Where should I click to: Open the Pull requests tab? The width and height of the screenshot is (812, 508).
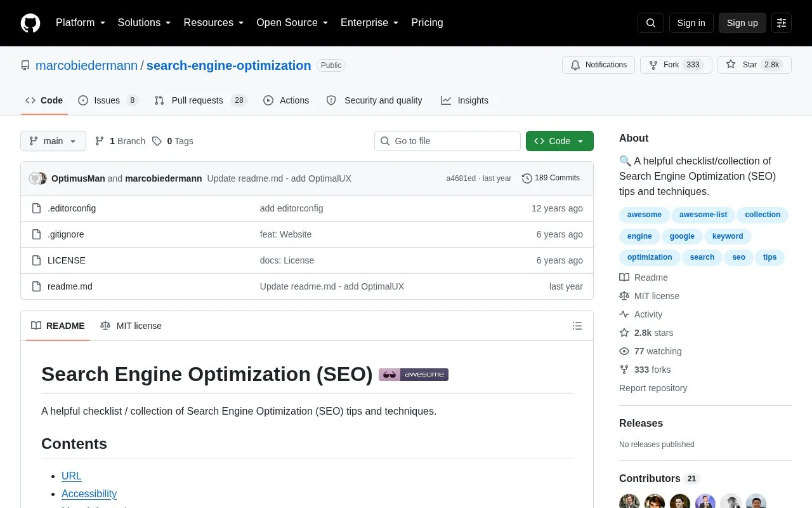click(x=200, y=100)
